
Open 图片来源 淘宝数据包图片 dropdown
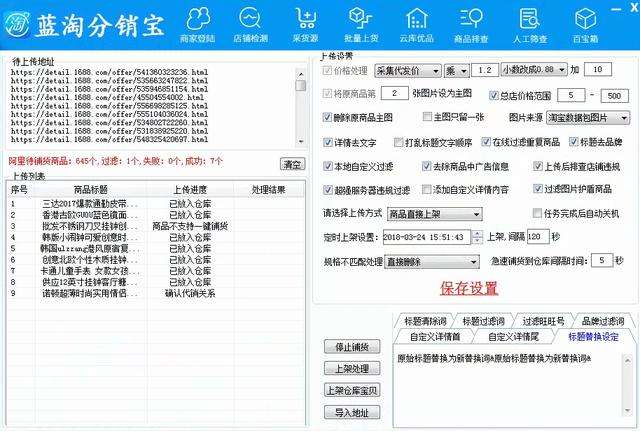tap(588, 118)
